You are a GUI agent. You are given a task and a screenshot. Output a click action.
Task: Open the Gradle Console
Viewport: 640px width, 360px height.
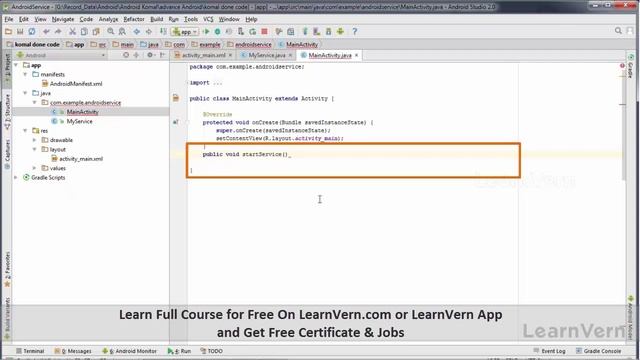598,351
